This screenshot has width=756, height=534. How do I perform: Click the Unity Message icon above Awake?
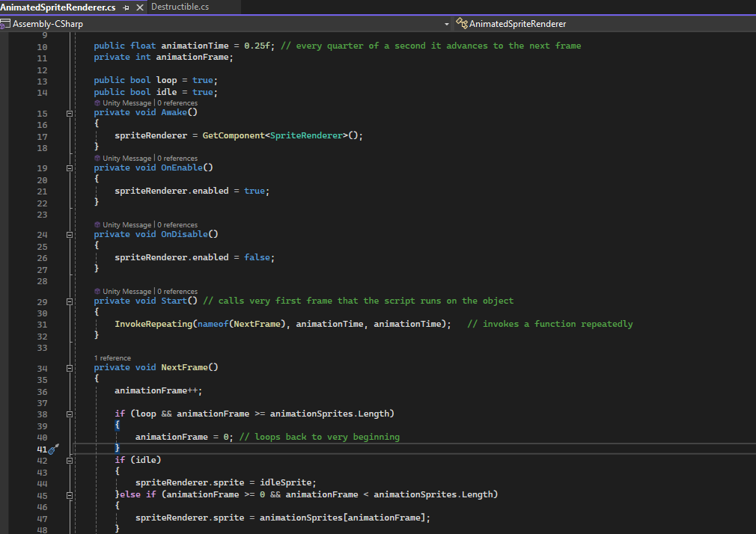(x=97, y=102)
